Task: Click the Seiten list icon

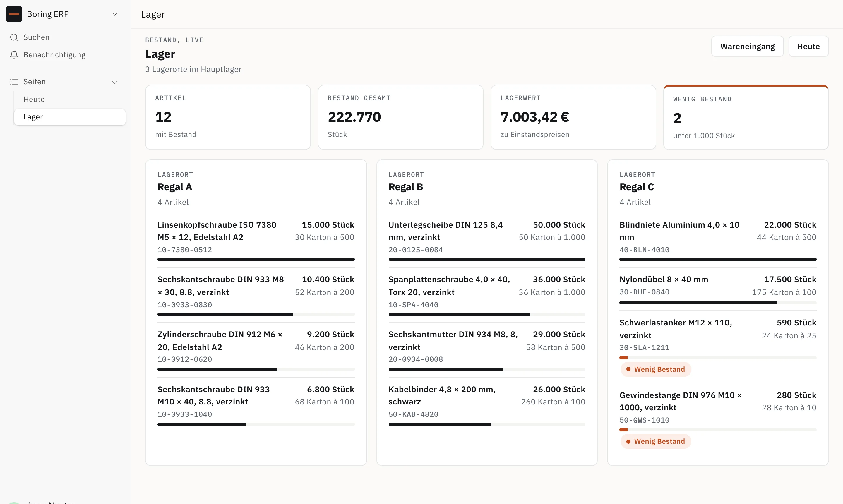Action: pyautogui.click(x=14, y=82)
